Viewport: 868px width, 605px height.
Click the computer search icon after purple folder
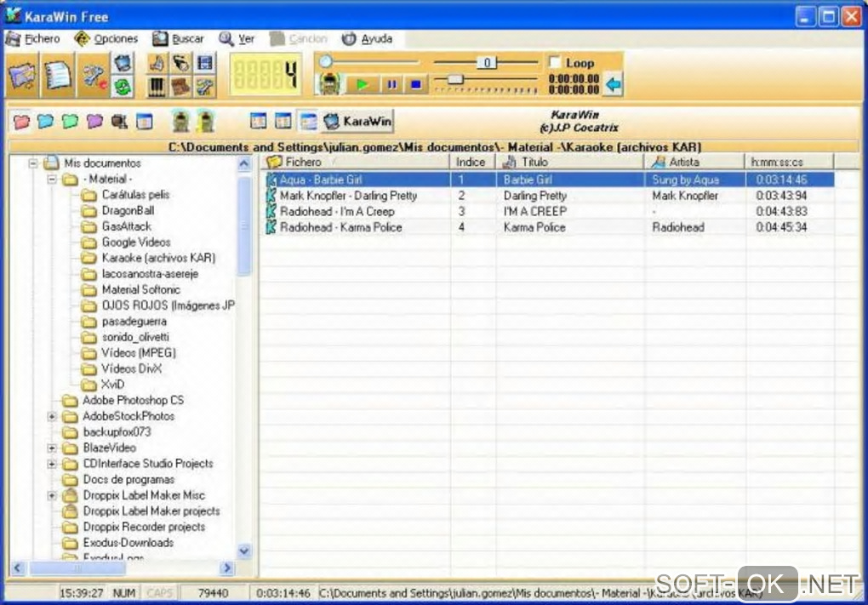pos(120,121)
